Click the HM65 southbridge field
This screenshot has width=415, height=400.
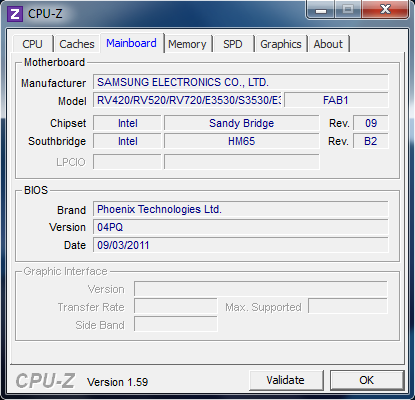click(x=242, y=141)
